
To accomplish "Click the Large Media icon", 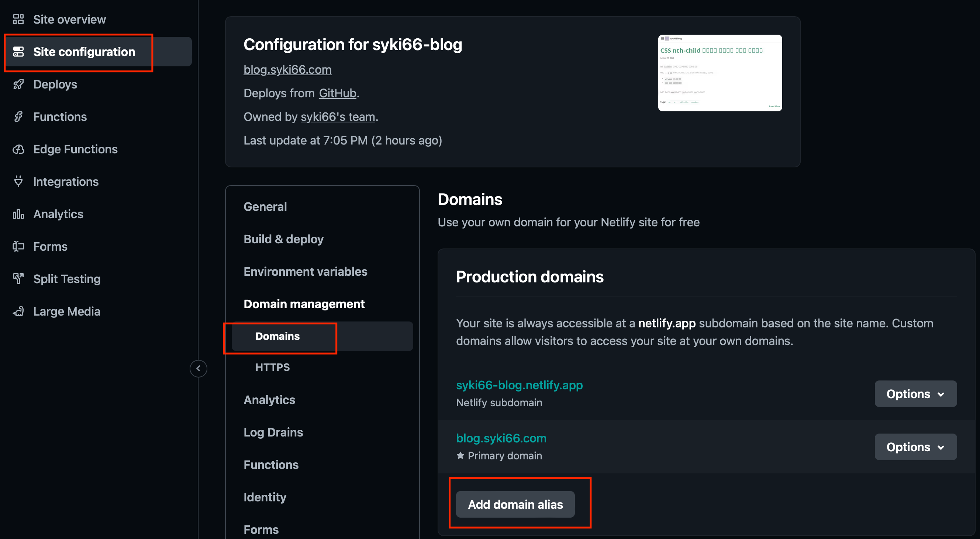I will (x=18, y=311).
